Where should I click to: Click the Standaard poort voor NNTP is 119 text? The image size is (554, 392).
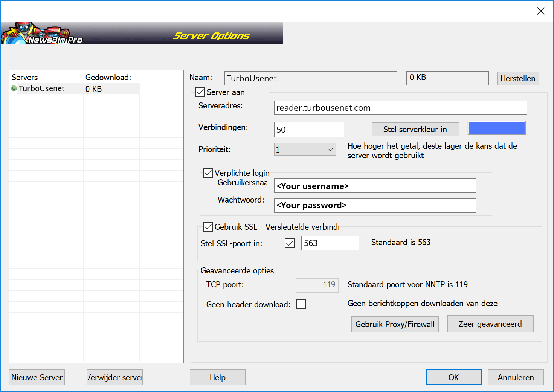click(x=407, y=284)
